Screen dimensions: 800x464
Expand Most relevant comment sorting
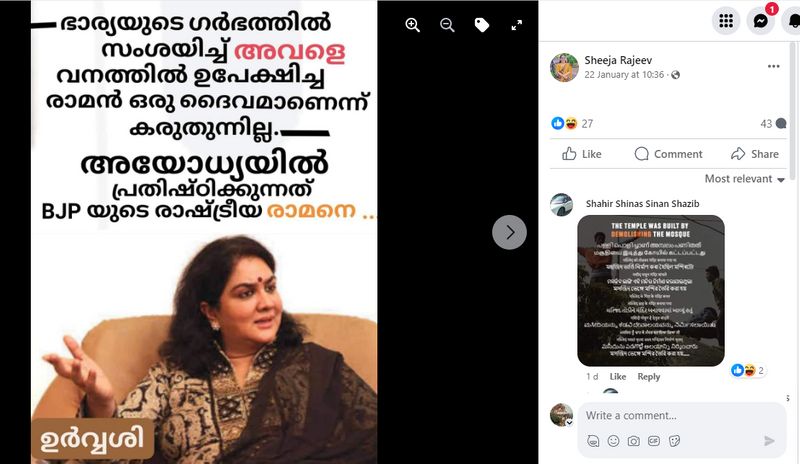click(744, 179)
